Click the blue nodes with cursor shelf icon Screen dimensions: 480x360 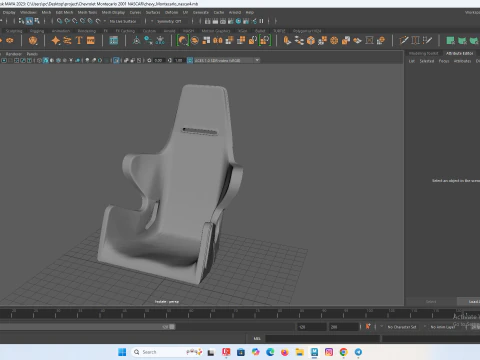click(x=148, y=41)
